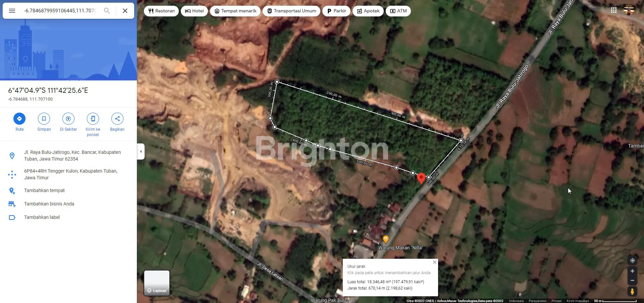
Task: Add a label with Tambahkan label
Action: [x=42, y=217]
